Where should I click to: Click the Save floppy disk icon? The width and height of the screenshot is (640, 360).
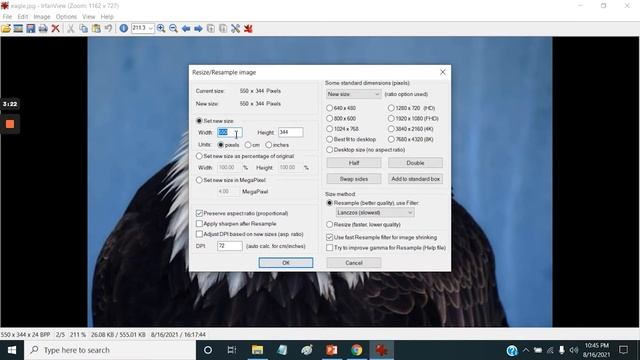pyautogui.click(x=31, y=29)
